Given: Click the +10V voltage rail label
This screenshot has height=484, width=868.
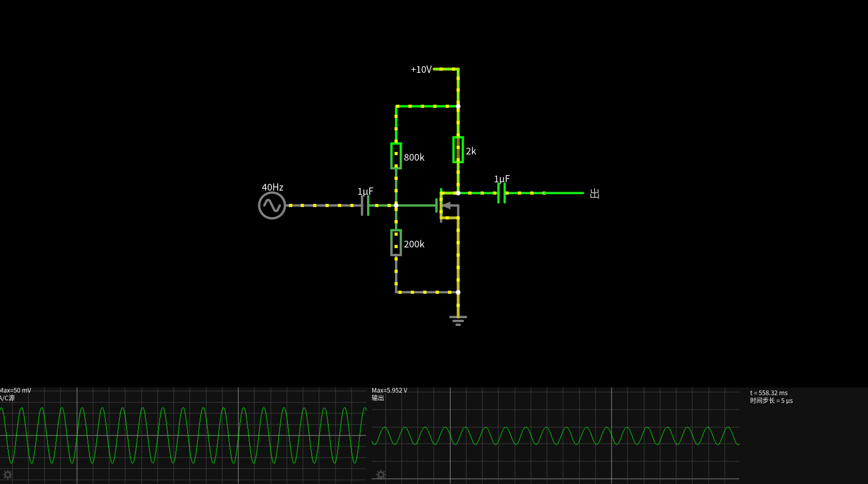Looking at the screenshot, I should pyautogui.click(x=421, y=69).
